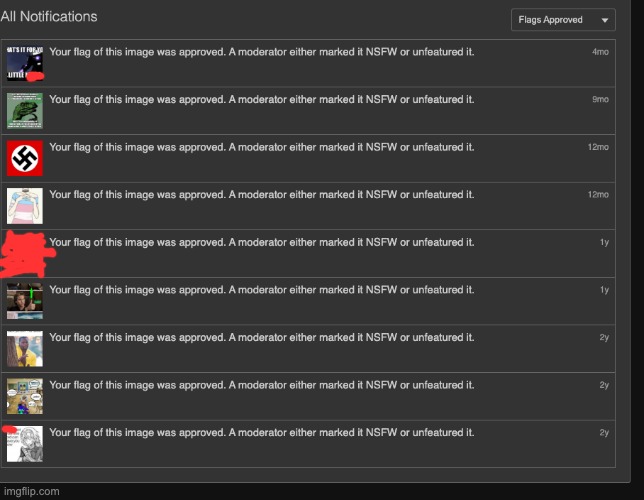The height and width of the screenshot is (500, 644).
Task: Select the red flag thumbnail in the third notification
Action: point(24,158)
